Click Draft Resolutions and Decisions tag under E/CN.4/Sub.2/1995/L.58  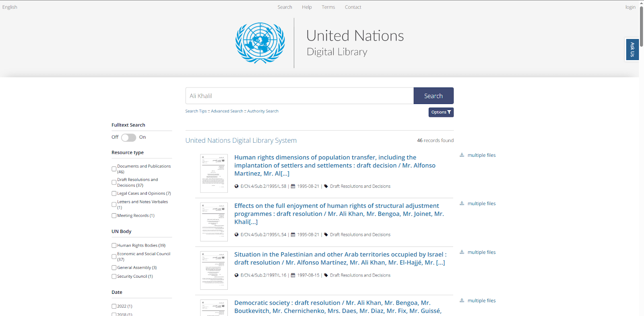tap(360, 186)
